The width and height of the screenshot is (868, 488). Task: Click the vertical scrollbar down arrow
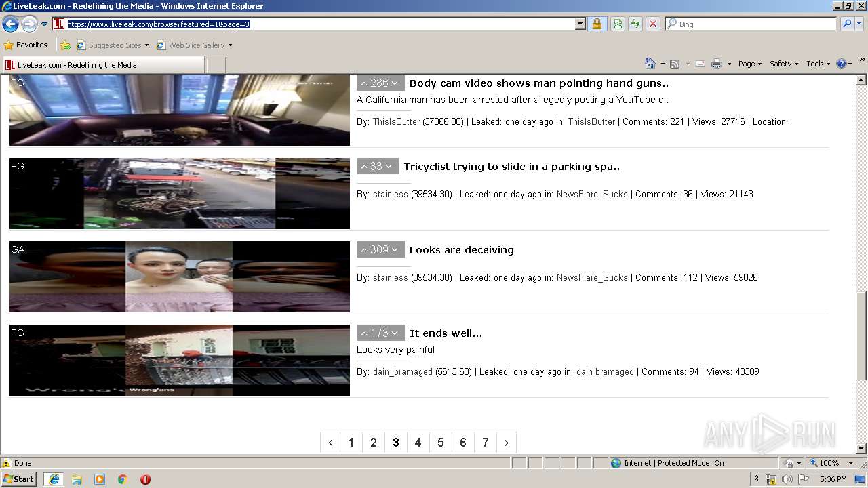point(861,449)
